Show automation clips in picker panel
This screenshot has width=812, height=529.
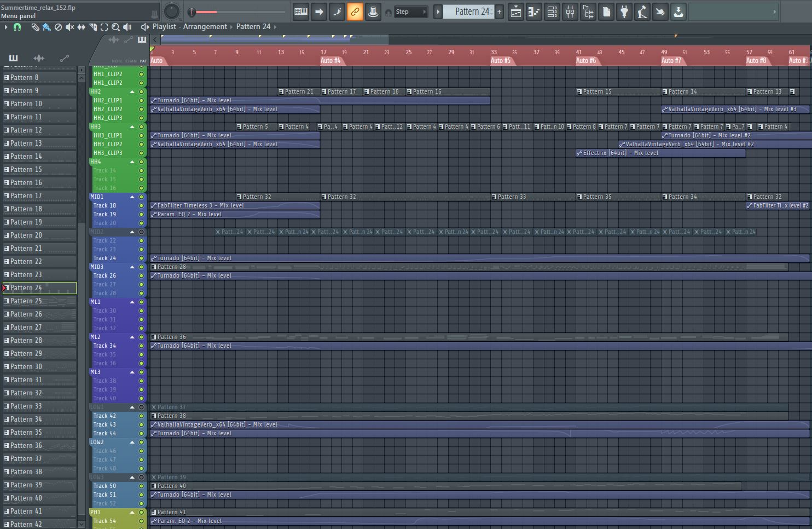pyautogui.click(x=65, y=58)
